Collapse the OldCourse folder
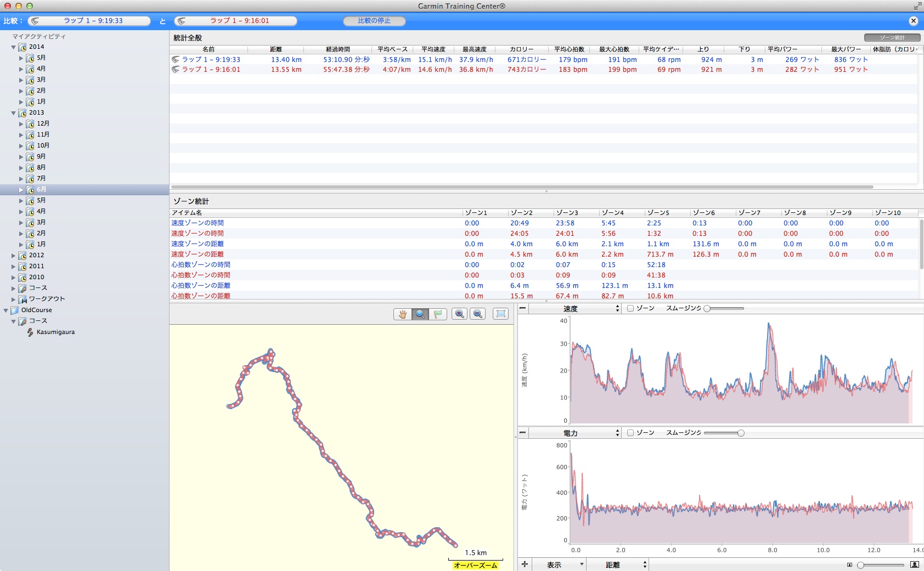 coord(6,310)
